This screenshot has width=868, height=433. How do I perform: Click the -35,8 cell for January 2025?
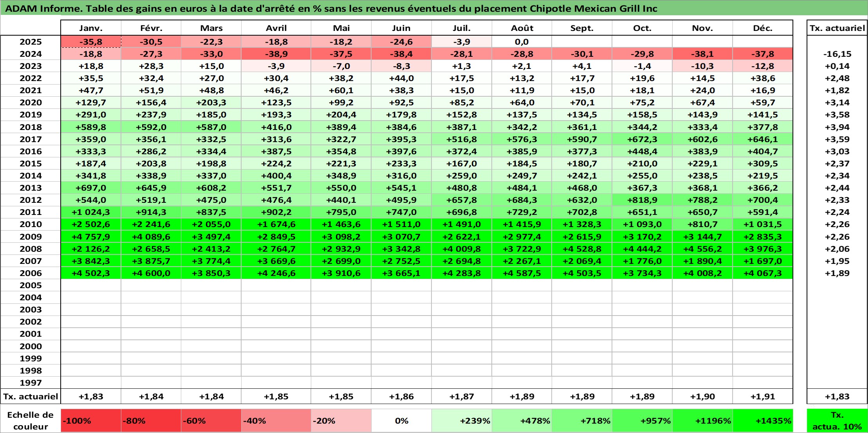click(x=91, y=42)
